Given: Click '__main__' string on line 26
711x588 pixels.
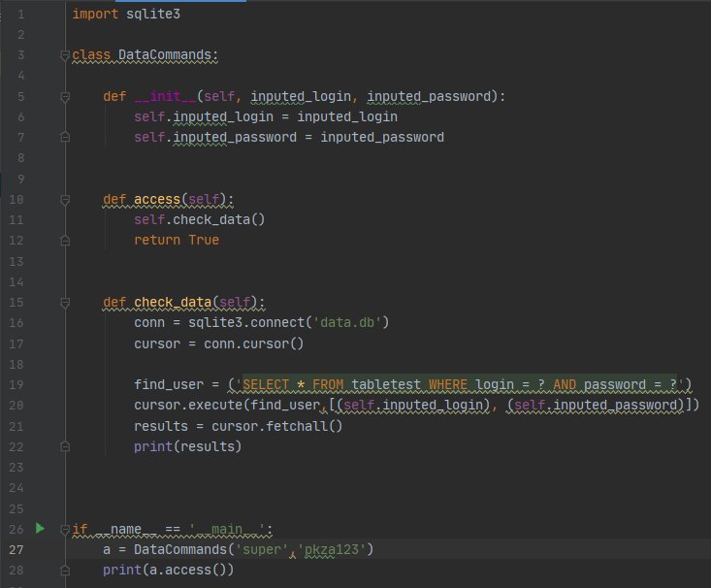Looking at the screenshot, I should coord(227,529).
